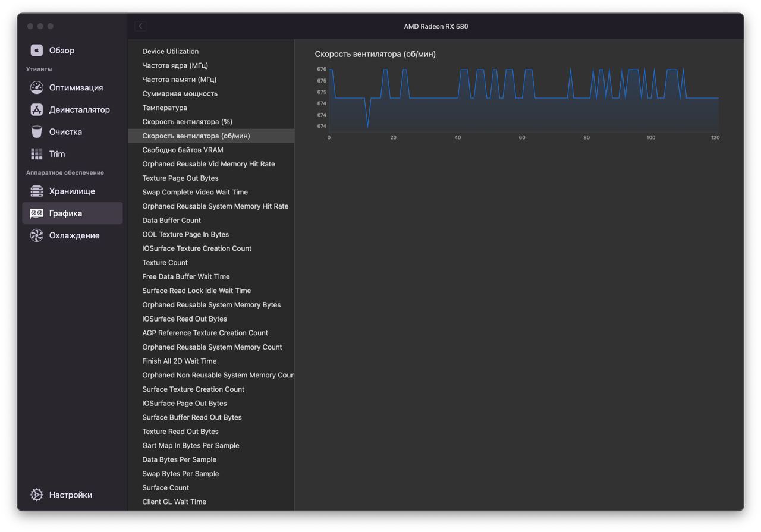The width and height of the screenshot is (761, 532).
Task: Go back with the chevron button
Action: coord(140,26)
